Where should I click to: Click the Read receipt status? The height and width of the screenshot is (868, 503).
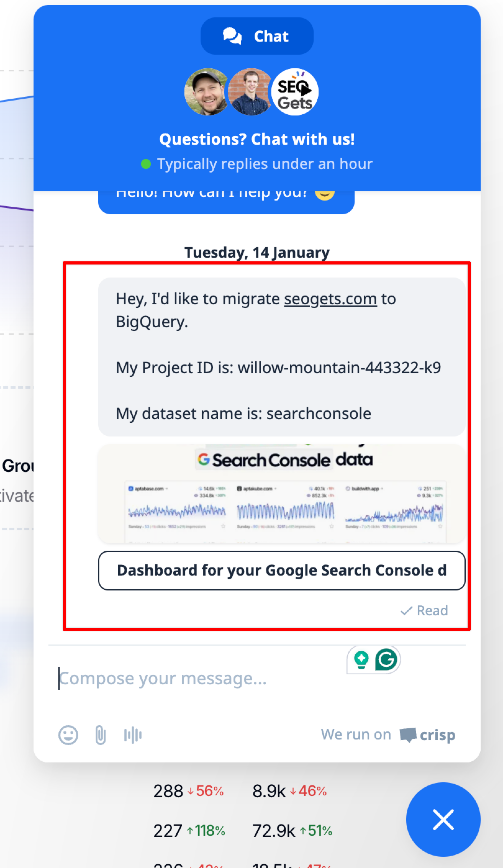pyautogui.click(x=424, y=611)
